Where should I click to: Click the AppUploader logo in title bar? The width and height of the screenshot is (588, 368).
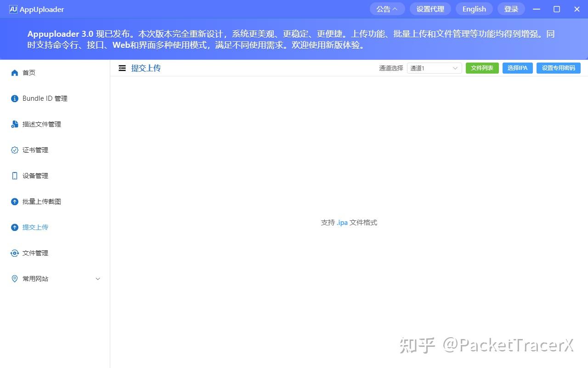click(x=13, y=9)
